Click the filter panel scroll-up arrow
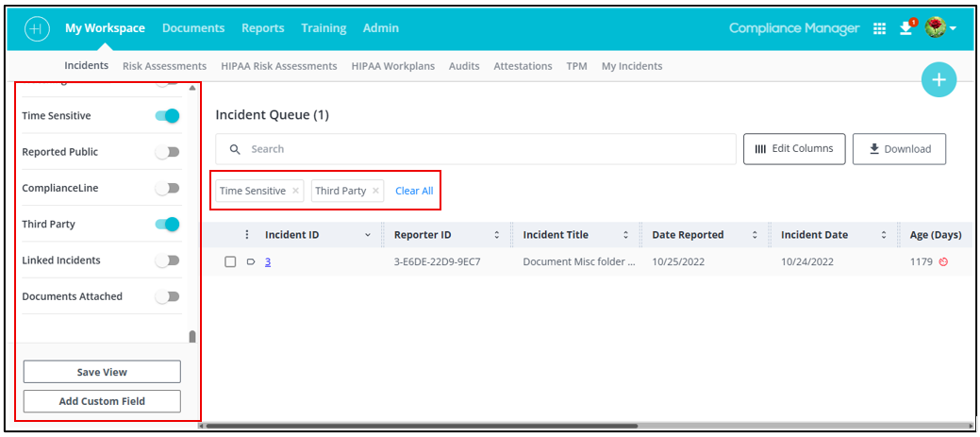980x437 pixels. pyautogui.click(x=191, y=88)
